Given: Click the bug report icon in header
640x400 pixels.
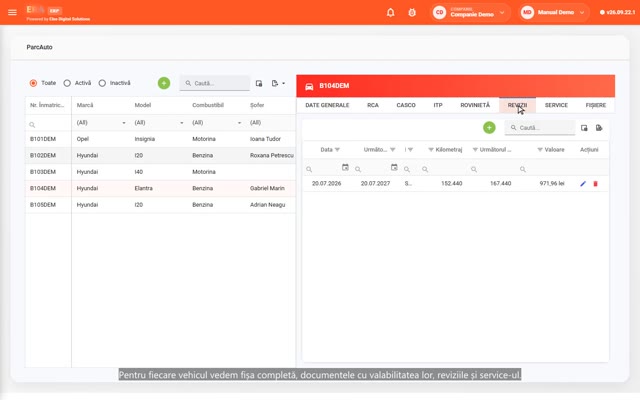Looking at the screenshot, I should pos(412,12).
